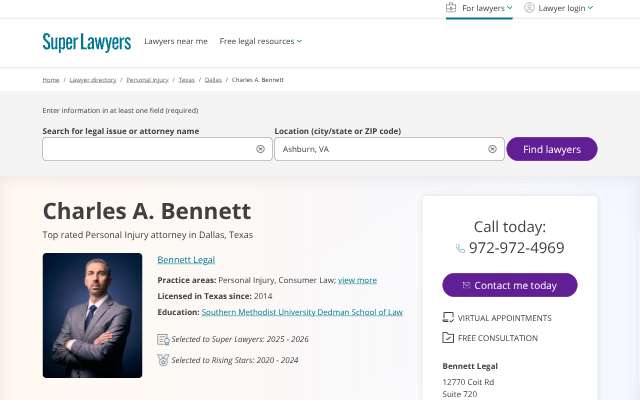This screenshot has height=400, width=640.
Task: Click 'Selected to Super Lawyers: 2025 - 2026' text
Action: coord(240,339)
